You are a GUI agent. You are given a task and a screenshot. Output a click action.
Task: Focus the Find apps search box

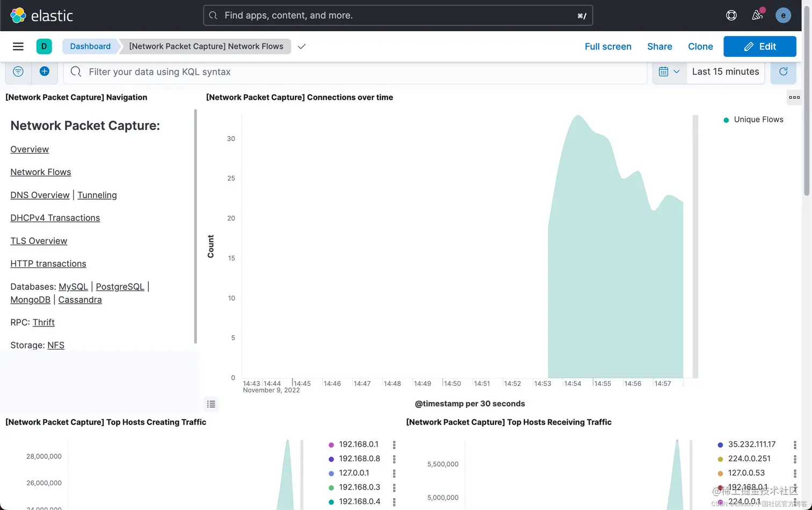(x=398, y=16)
